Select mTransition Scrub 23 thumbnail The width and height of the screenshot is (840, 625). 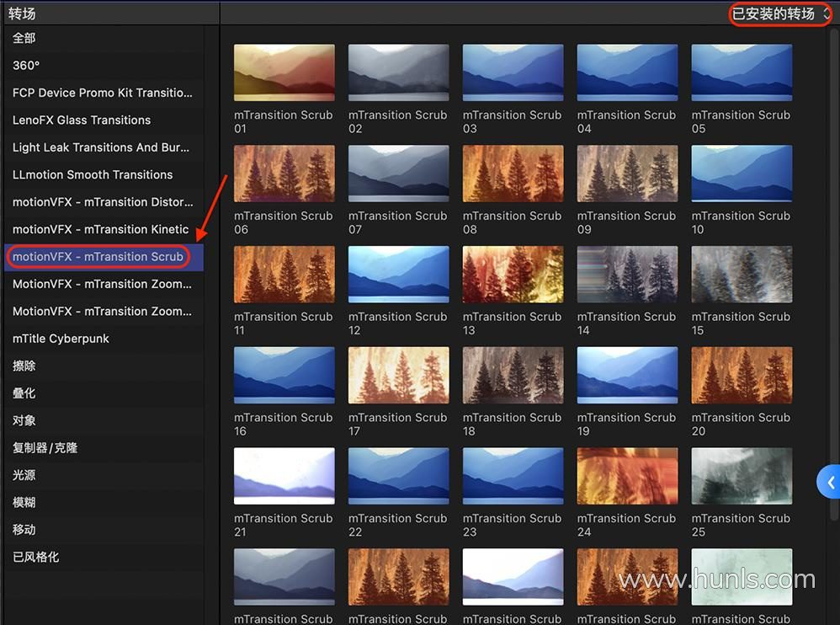pyautogui.click(x=513, y=476)
